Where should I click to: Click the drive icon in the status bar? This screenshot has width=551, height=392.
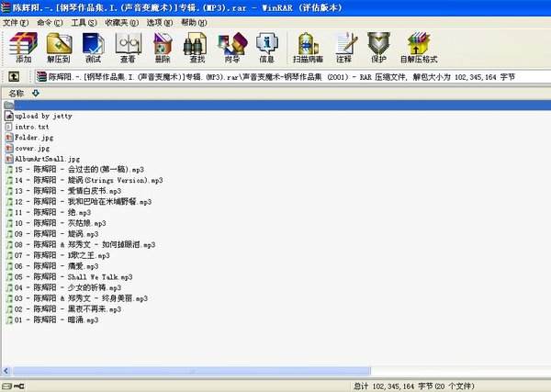7,386
